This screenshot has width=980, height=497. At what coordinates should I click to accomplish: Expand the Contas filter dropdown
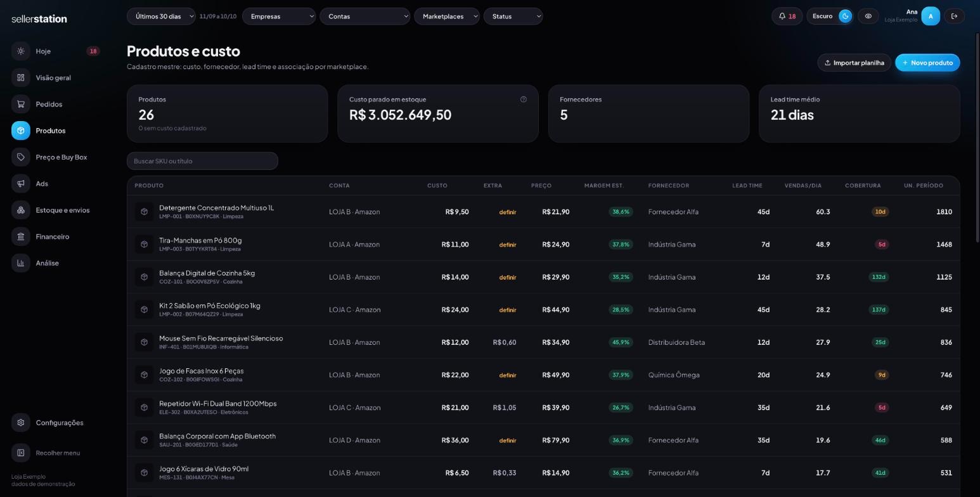click(365, 16)
